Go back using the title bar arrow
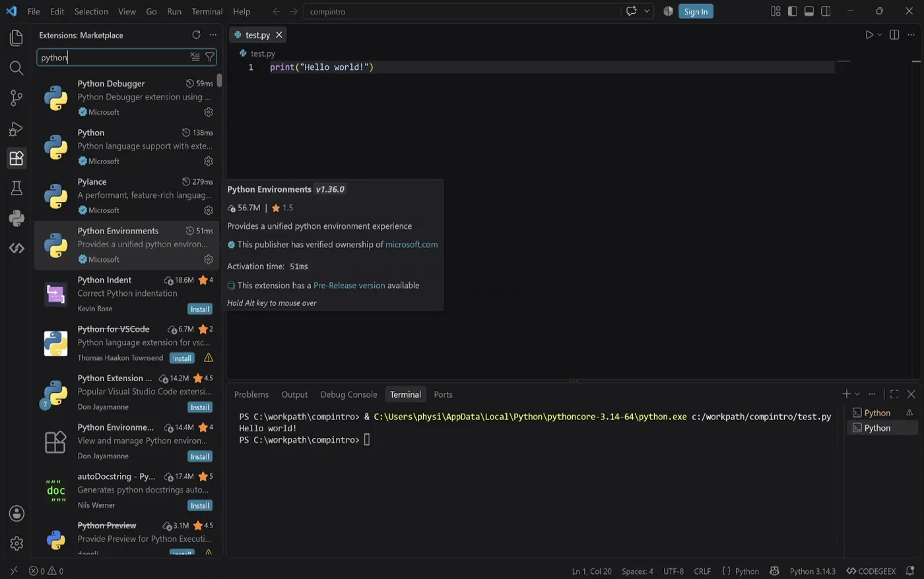 click(x=277, y=11)
